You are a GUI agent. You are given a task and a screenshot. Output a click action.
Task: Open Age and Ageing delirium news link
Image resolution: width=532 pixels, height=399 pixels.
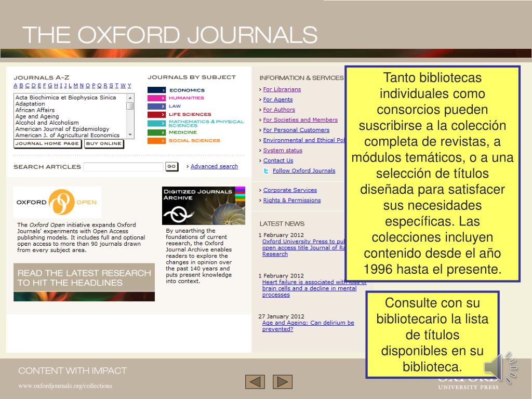coord(308,326)
